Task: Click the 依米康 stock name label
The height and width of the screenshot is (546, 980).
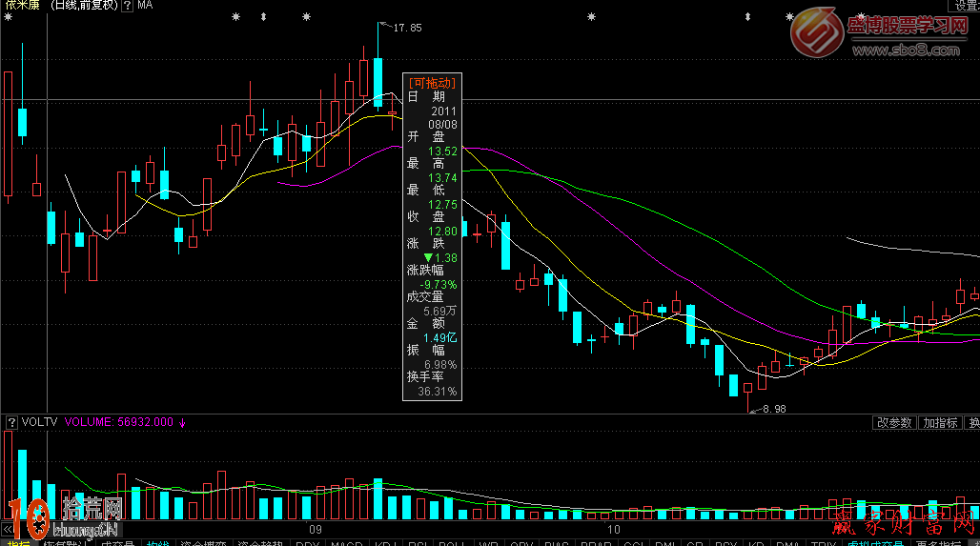Action: pyautogui.click(x=20, y=6)
